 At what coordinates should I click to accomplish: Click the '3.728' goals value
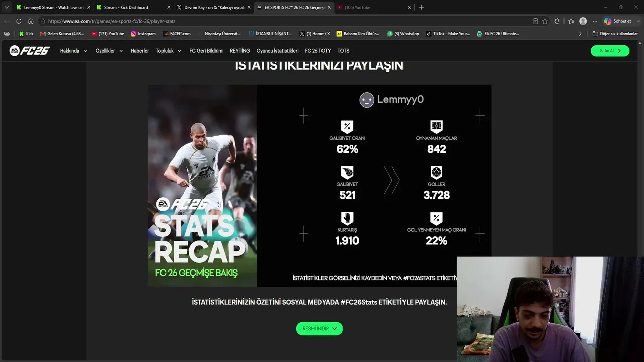[x=436, y=195]
